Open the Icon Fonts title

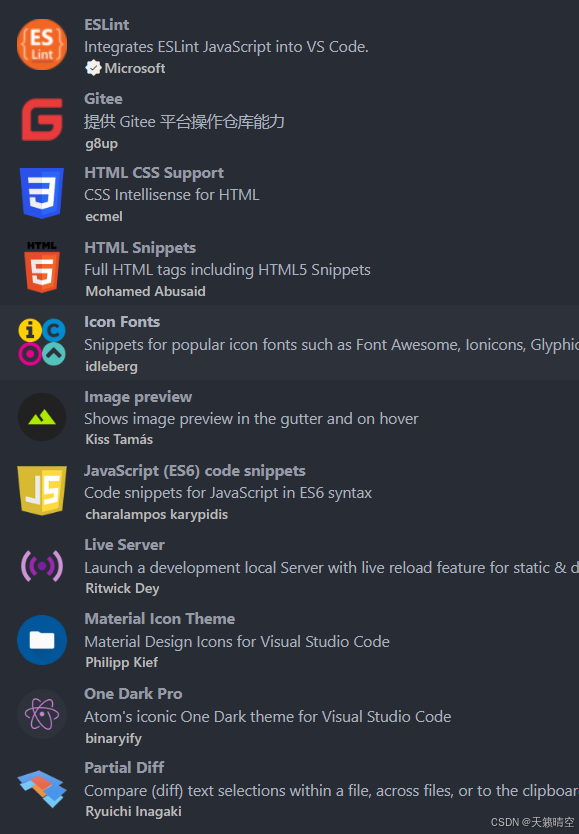point(122,322)
